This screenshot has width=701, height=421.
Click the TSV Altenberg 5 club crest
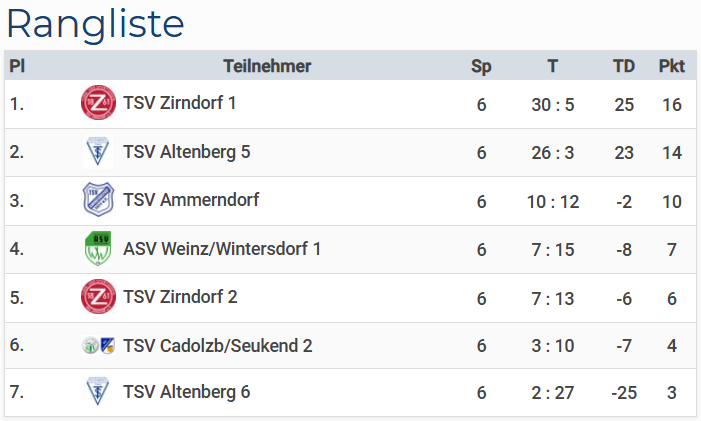tap(98, 152)
